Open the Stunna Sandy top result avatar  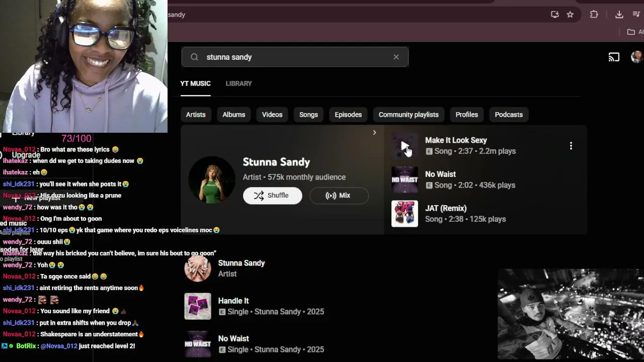[212, 179]
